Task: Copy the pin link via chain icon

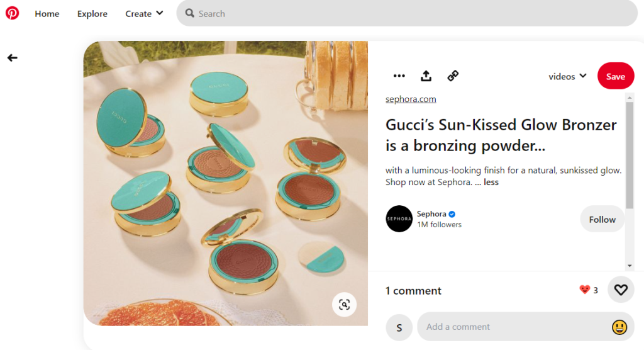Action: click(x=453, y=76)
